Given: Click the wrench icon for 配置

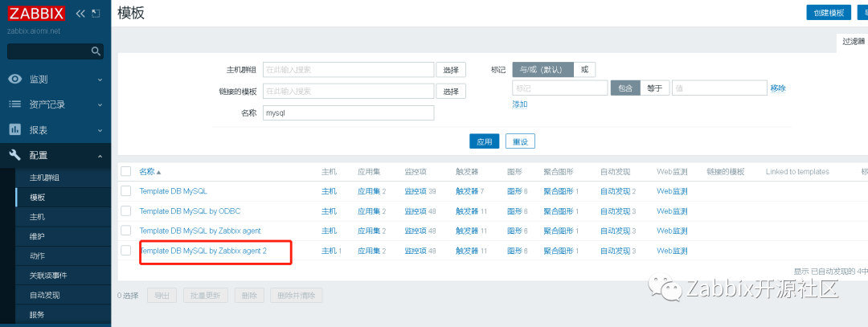Looking at the screenshot, I should (15, 156).
